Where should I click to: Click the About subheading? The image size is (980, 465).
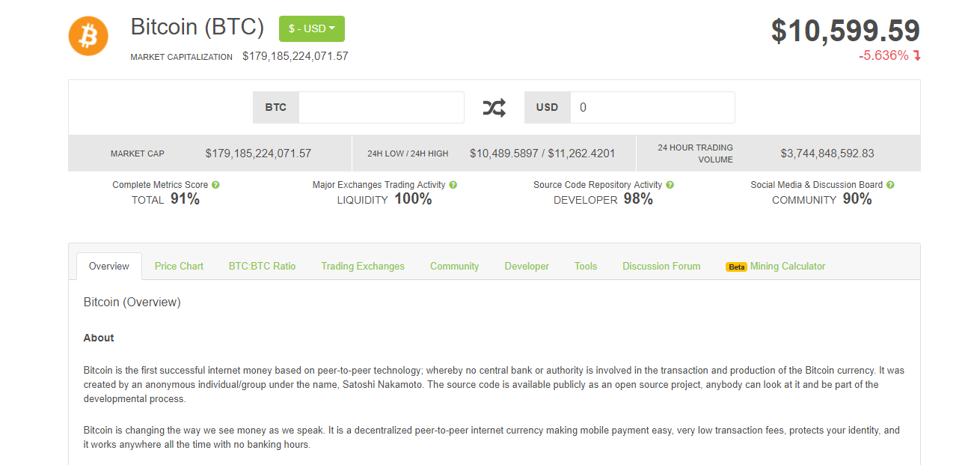pyautogui.click(x=99, y=338)
